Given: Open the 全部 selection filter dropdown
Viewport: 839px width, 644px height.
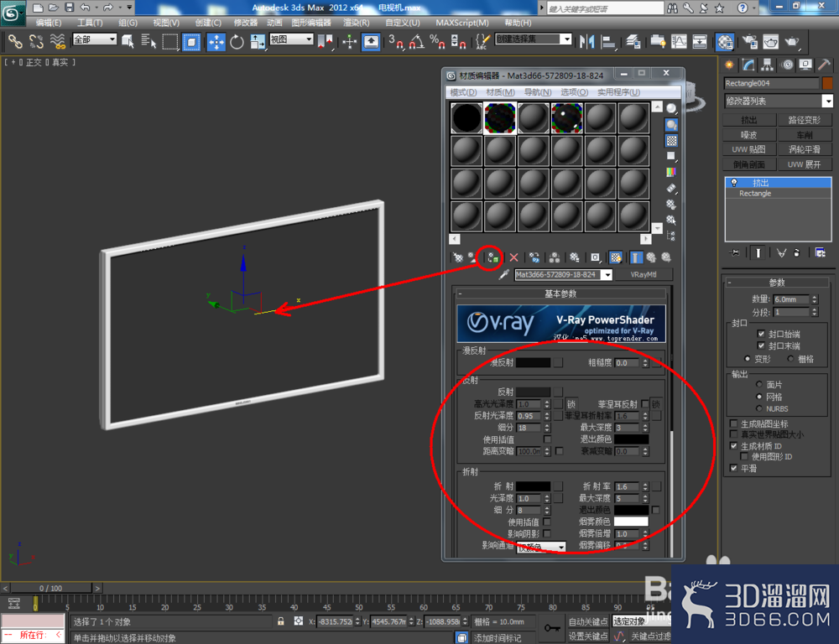Looking at the screenshot, I should (x=95, y=39).
